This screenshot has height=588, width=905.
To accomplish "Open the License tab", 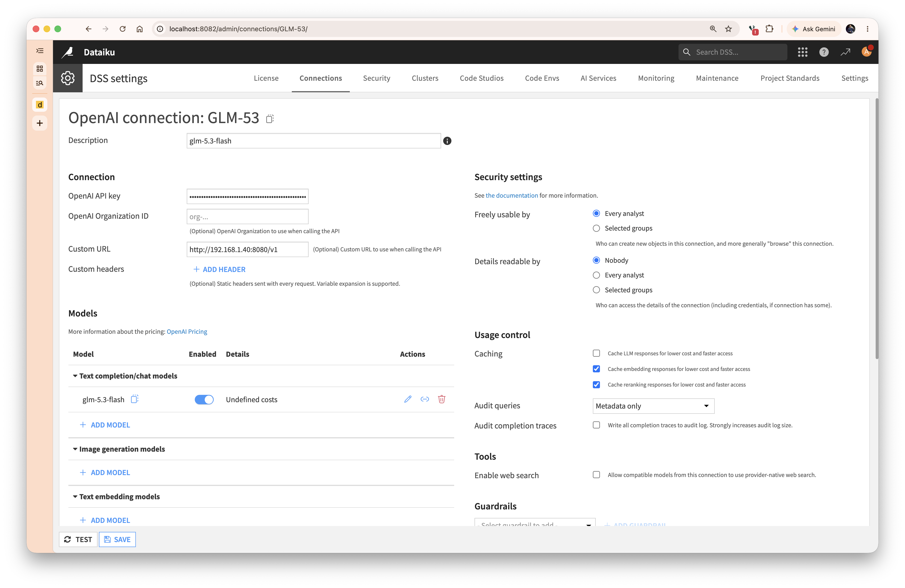I will [266, 78].
